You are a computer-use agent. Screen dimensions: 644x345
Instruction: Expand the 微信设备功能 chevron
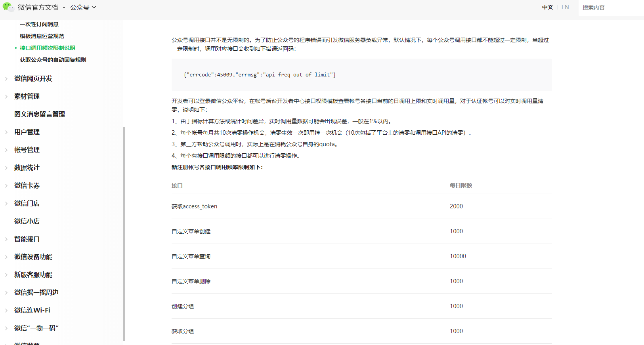(6, 257)
